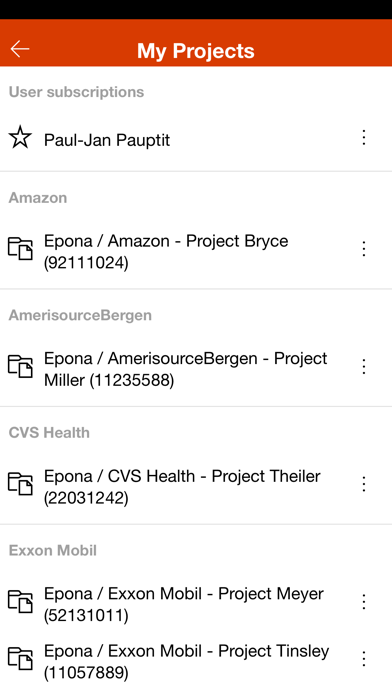Open more options for Paul-Jan Pauptit

[364, 138]
